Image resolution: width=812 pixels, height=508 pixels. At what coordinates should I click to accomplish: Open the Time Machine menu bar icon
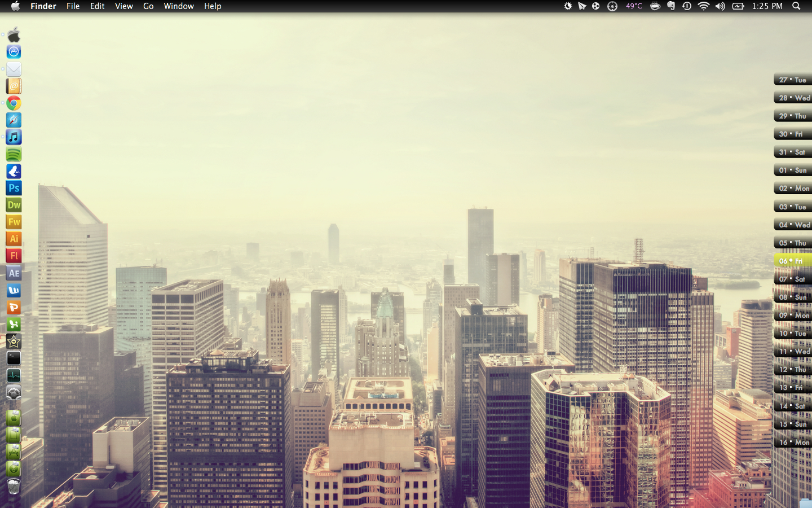(687, 6)
